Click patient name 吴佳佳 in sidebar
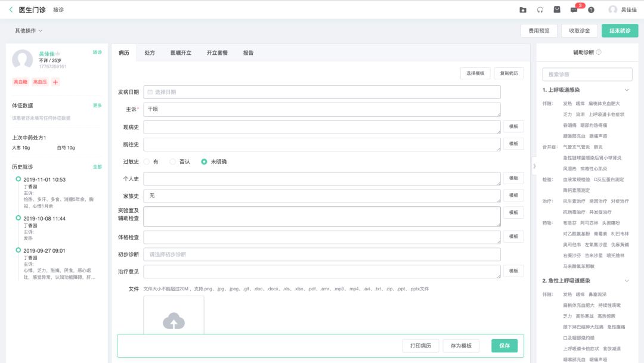Screen dimensions: 644x363 (47, 54)
